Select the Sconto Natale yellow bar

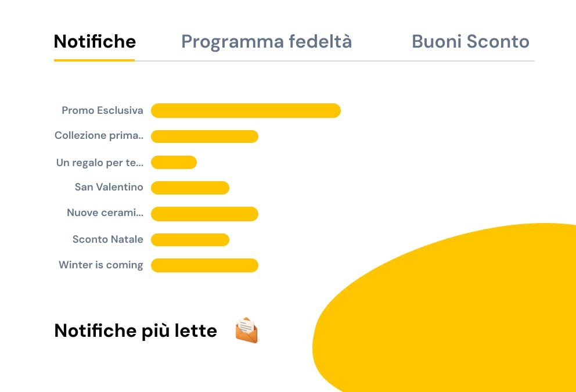[190, 239]
